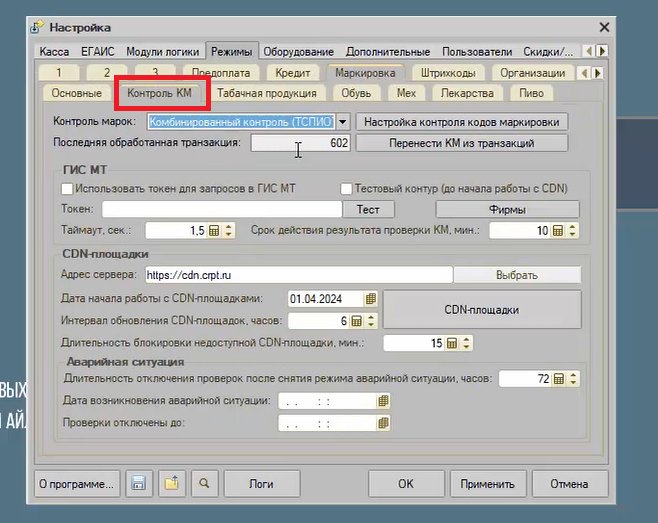Open the Кредит tab
Viewport: 658px width, 523px height.
point(292,73)
